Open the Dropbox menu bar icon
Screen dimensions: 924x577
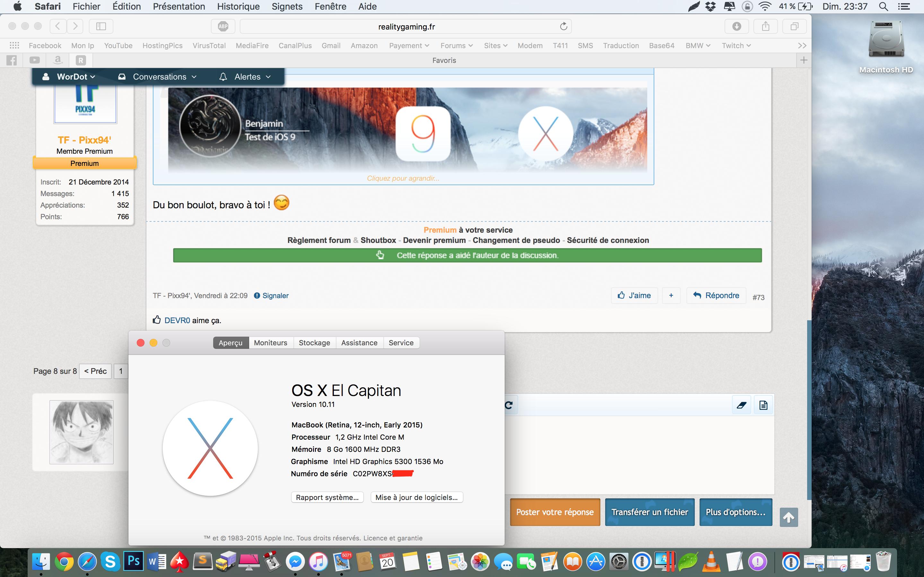(710, 6)
